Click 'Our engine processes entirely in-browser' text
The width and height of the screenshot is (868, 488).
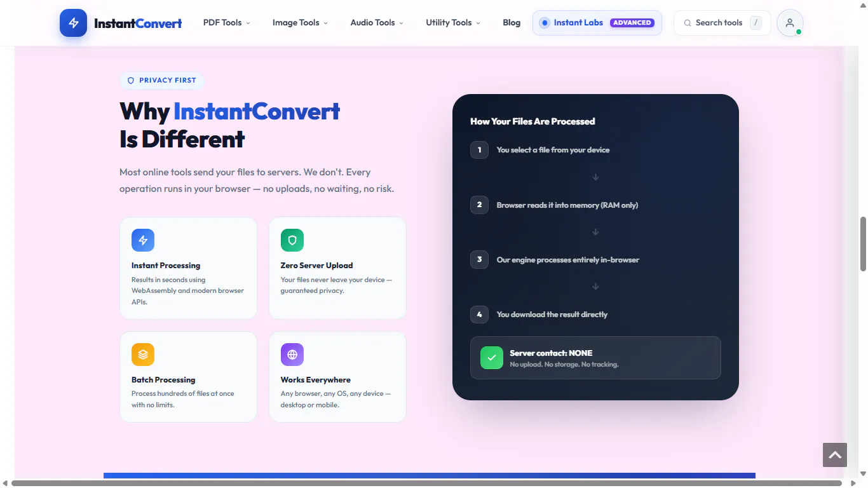click(568, 260)
